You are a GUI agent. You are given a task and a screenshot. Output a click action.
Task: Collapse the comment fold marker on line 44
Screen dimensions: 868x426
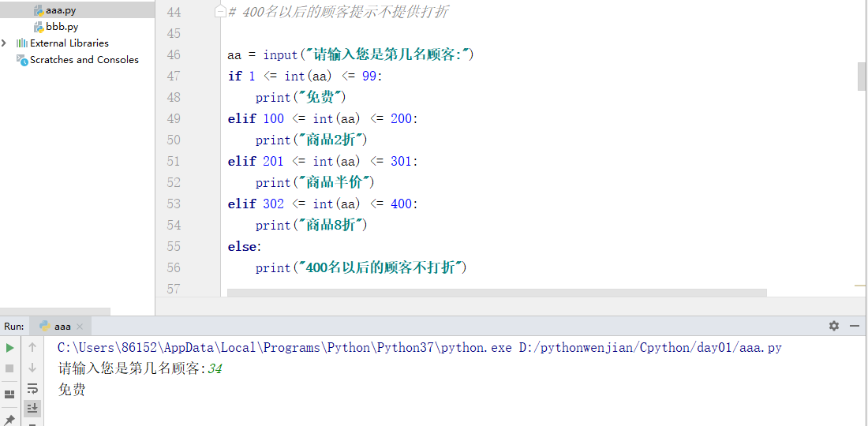click(x=220, y=12)
